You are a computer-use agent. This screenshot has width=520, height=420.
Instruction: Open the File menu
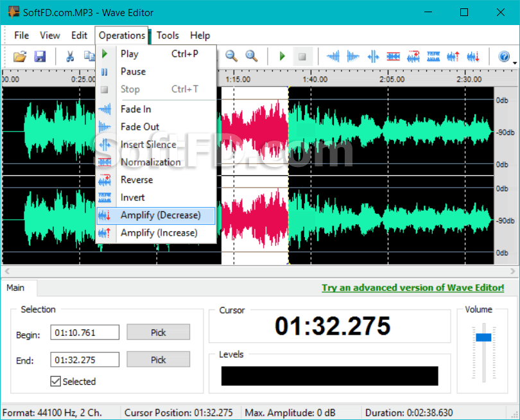tap(22, 35)
